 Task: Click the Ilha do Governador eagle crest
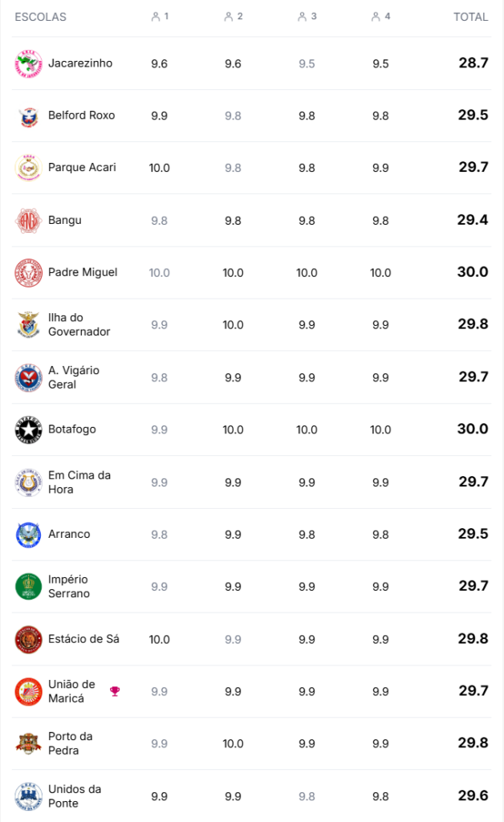pos(28,325)
